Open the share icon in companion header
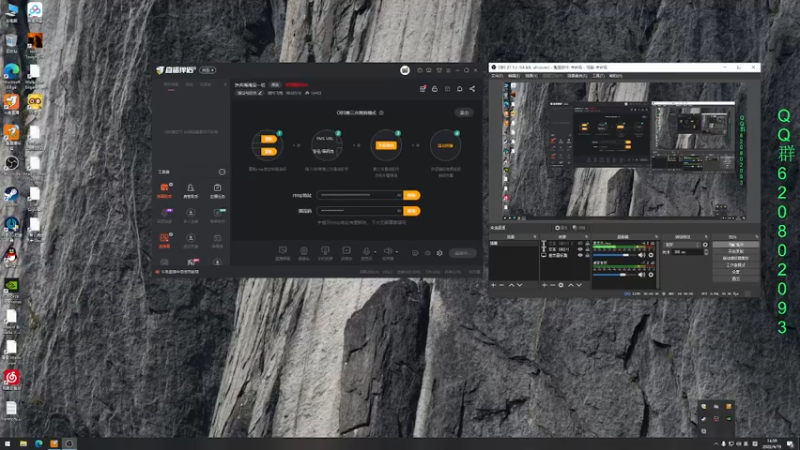Screen dimensions: 800x450 [x=472, y=89]
